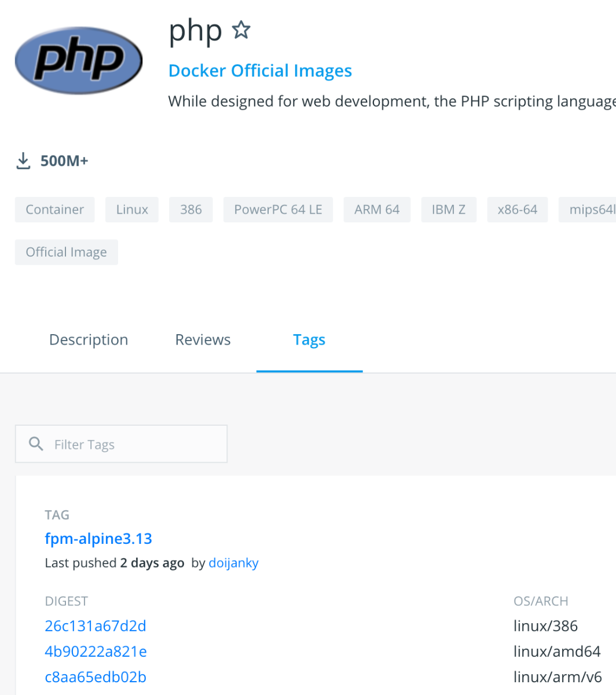Switch to the Reviews tab

click(x=203, y=340)
